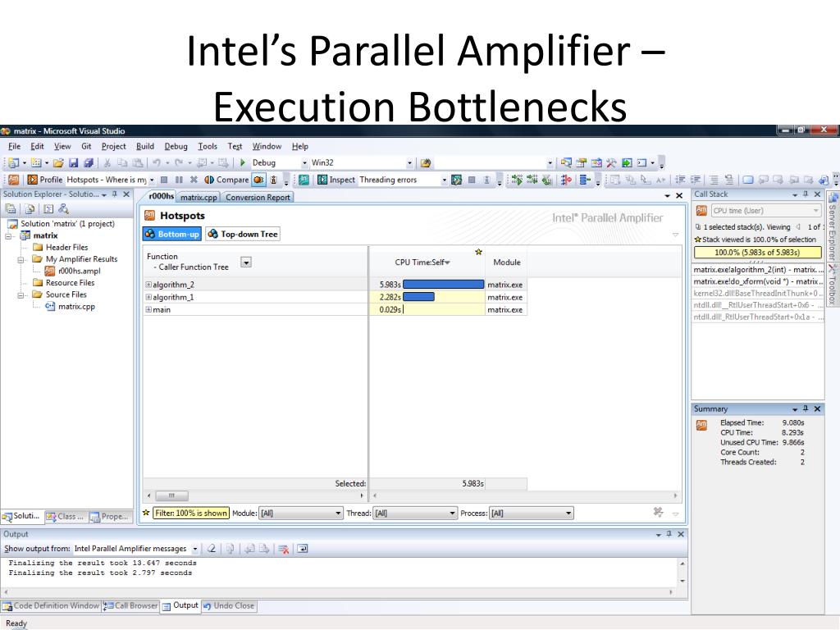Switch to the matrix.cpp tab
840x630 pixels.
pos(199,197)
